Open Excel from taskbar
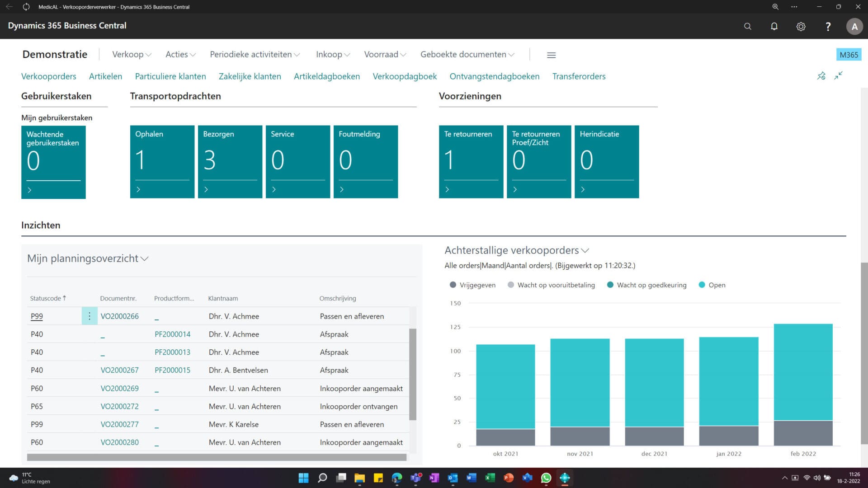 coord(490,478)
